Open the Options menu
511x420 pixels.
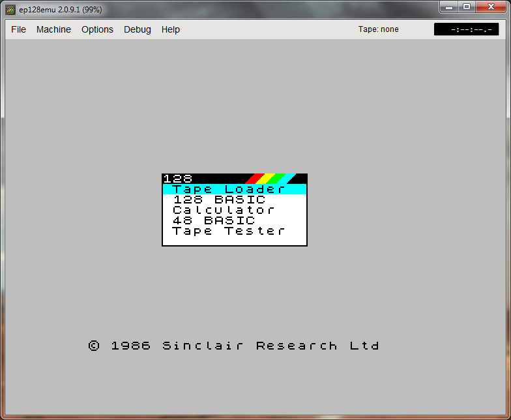tap(97, 29)
